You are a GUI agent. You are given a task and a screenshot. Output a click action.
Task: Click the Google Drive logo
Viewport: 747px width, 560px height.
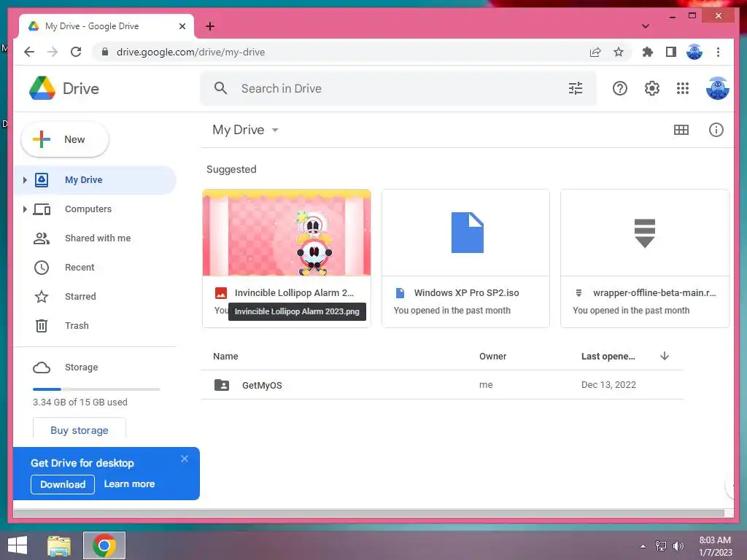click(x=42, y=88)
